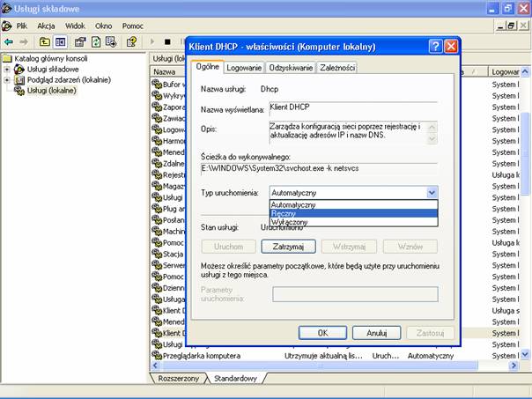Click the Zastosuj button
This screenshot has width=532, height=399.
click(430, 333)
